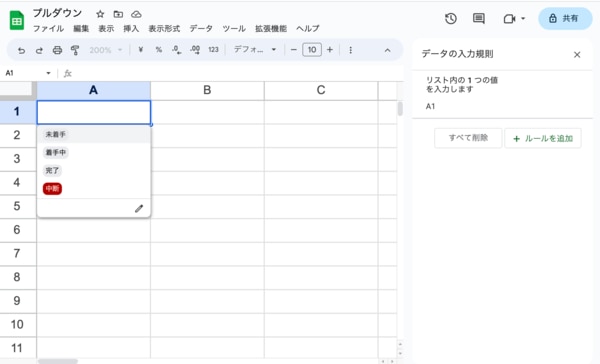Viewport: 600px width, 364px height.
Task: Select column B header
Action: 207,91
